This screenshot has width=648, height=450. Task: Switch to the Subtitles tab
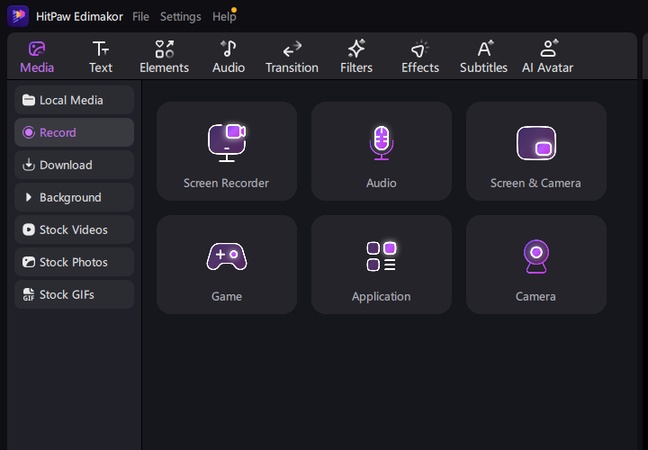coord(484,57)
